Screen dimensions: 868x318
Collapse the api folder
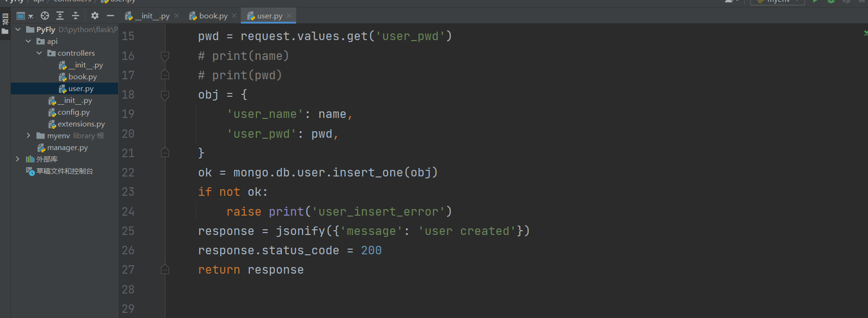pos(28,41)
